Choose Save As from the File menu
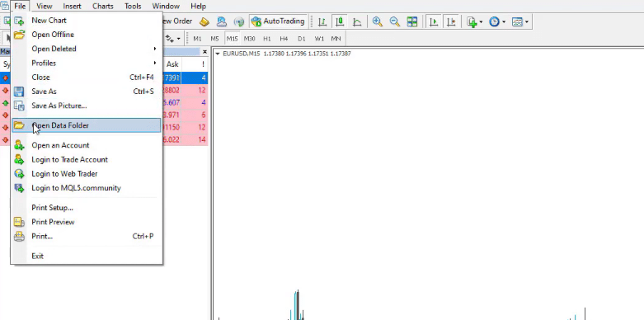 (x=87, y=92)
